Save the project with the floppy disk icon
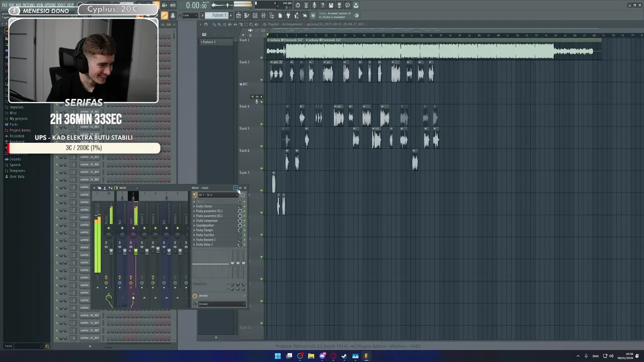The height and width of the screenshot is (362, 644). pyautogui.click(x=331, y=6)
